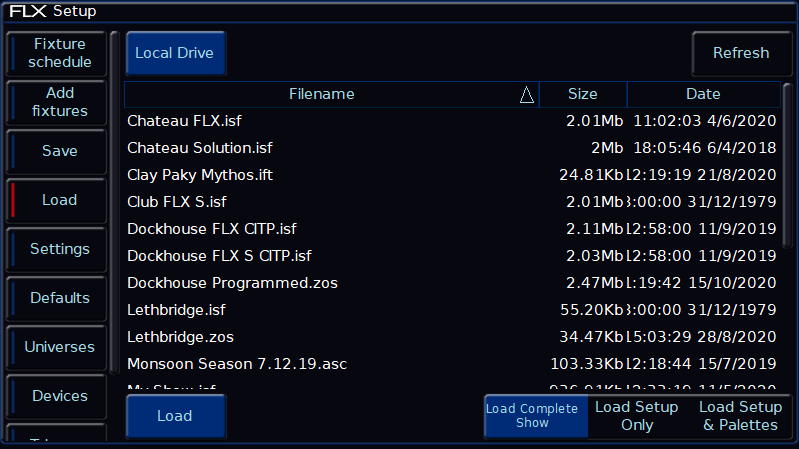Select Club FLX S.isf file
The height and width of the screenshot is (449, 799).
click(451, 202)
